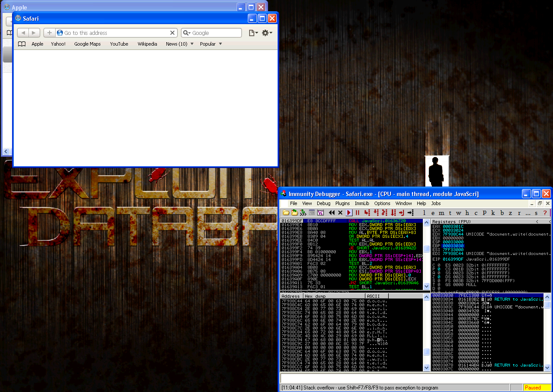Click '<' arrow in Registers header
Screen dimensions: 553x392
[x=537, y=221]
